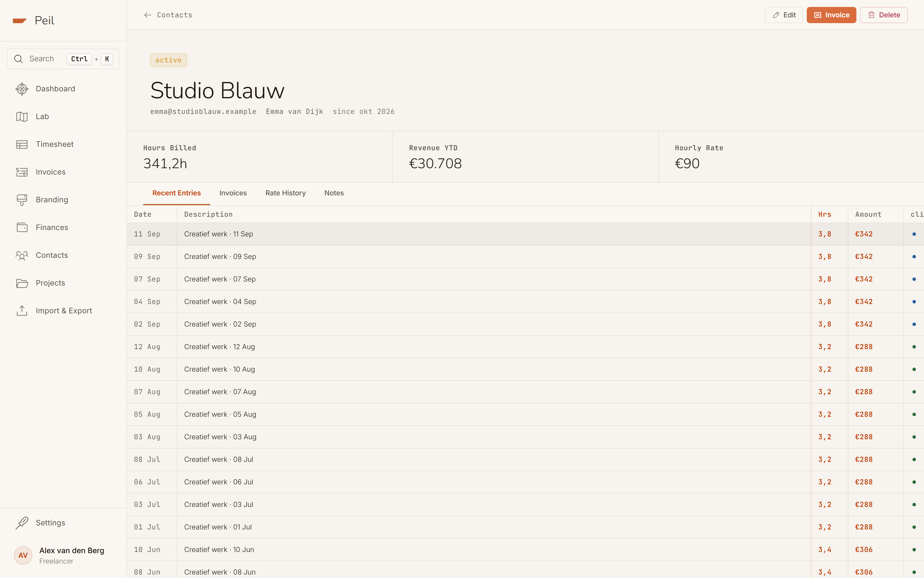924x578 pixels.
Task: Click the Hourly Rate €90 value
Action: [687, 164]
